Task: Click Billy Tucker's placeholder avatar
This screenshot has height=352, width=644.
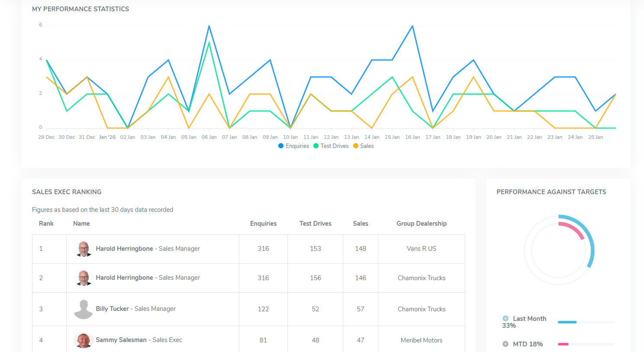Action: click(84, 309)
